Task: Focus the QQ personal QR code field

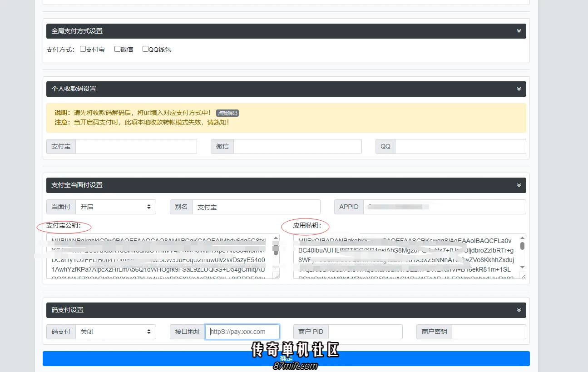Action: point(460,146)
